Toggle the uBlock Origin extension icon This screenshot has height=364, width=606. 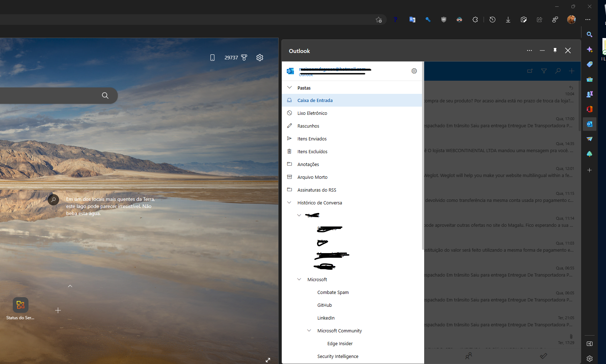click(443, 20)
